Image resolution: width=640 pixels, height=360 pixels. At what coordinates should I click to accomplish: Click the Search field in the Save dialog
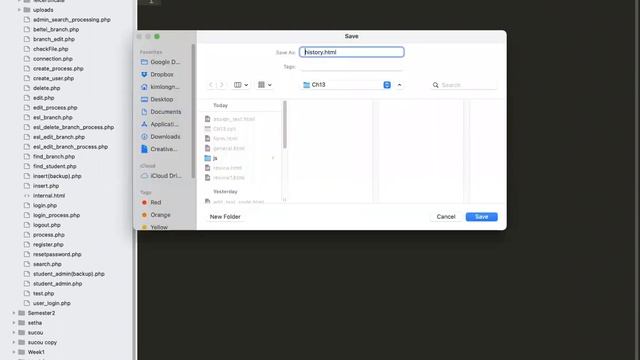click(x=464, y=85)
